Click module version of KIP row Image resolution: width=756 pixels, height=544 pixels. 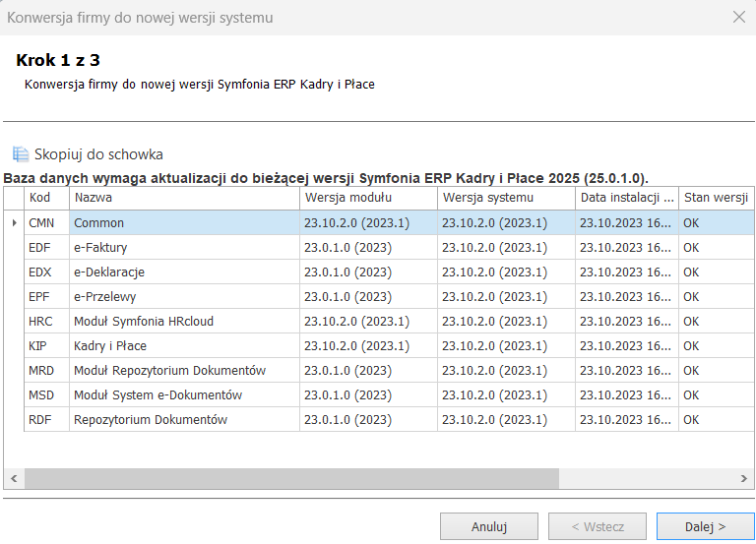click(x=368, y=345)
